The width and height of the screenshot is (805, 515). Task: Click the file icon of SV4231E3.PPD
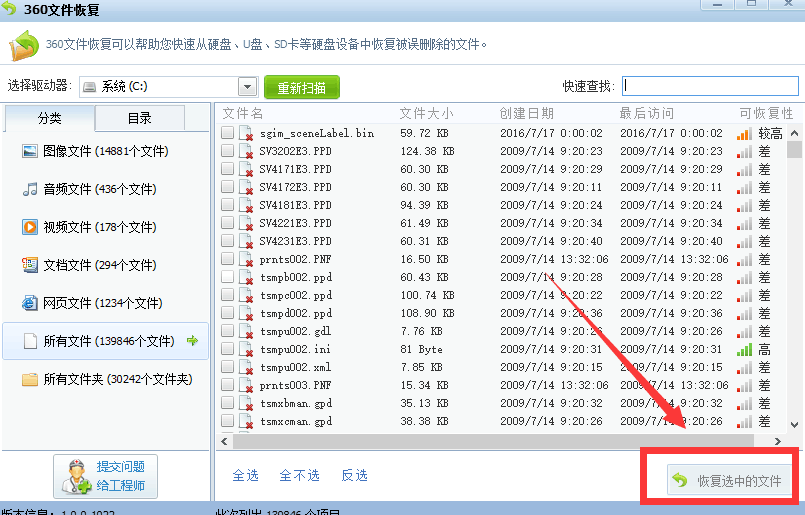[246, 241]
